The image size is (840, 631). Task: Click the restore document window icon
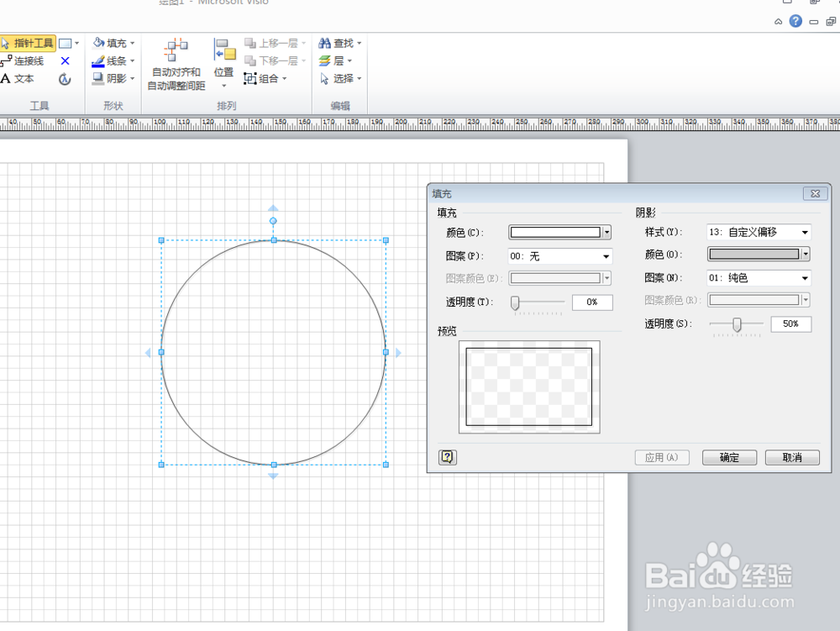pyautogui.click(x=831, y=22)
